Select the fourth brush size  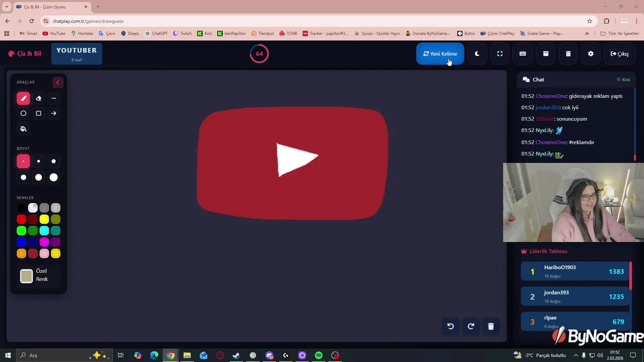[23, 177]
